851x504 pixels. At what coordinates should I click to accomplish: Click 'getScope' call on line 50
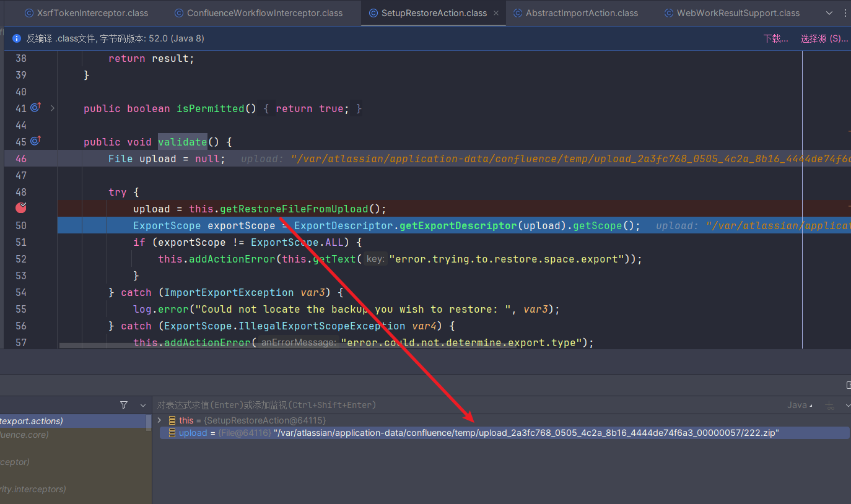[x=598, y=225]
